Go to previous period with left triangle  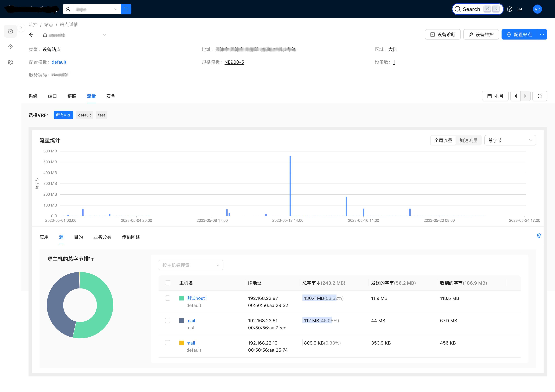(x=515, y=96)
